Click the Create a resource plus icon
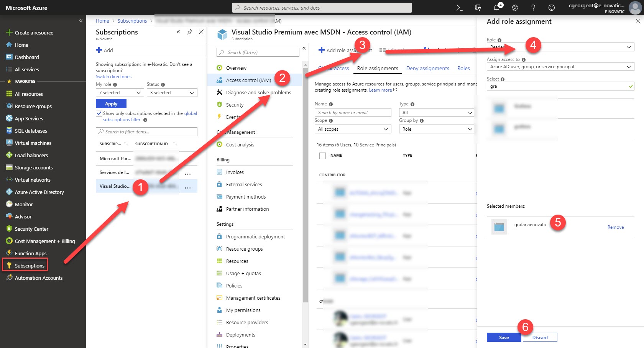This screenshot has height=348, width=644. click(9, 33)
